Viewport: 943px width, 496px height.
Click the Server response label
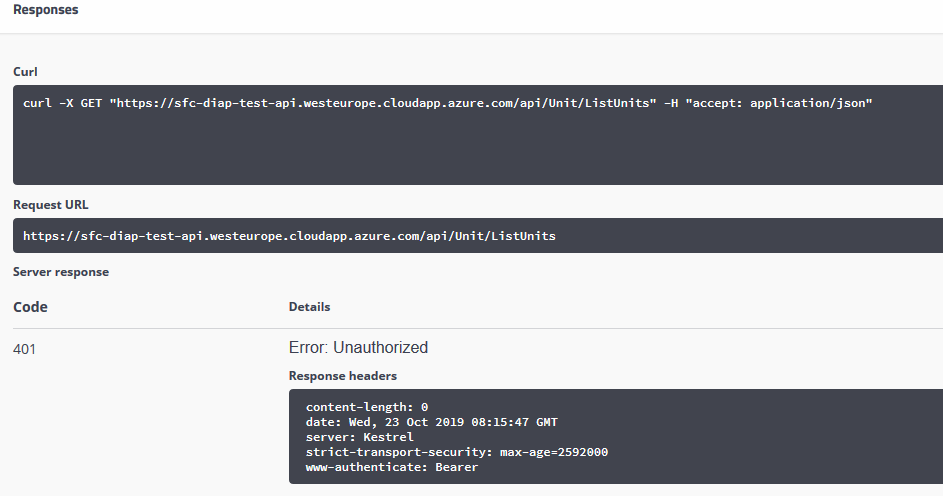[61, 272]
